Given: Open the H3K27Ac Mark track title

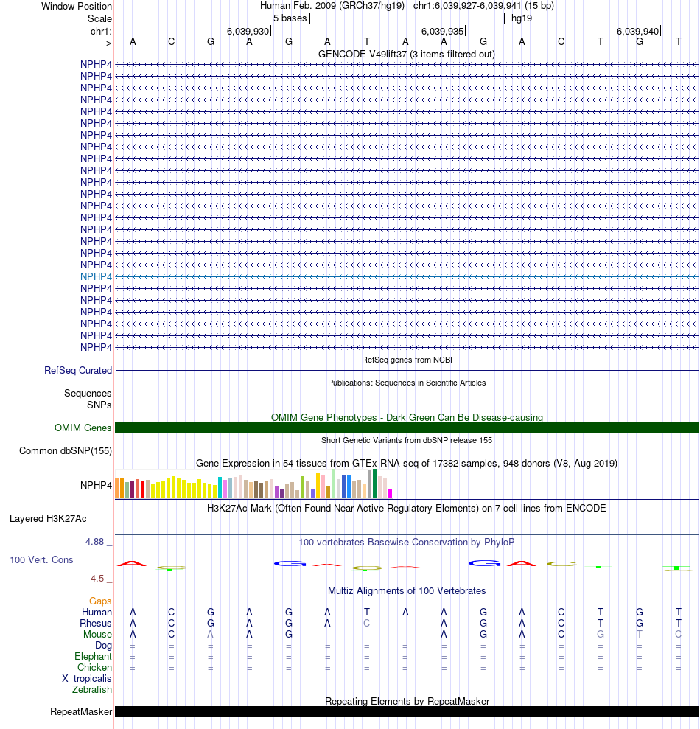Looking at the screenshot, I should click(407, 508).
